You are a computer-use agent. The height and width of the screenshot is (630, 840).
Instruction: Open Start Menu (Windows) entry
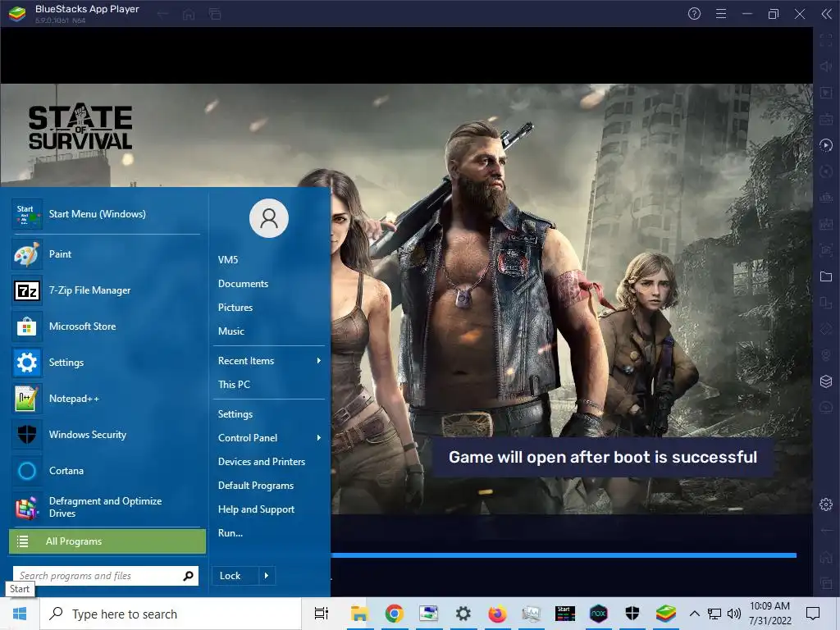point(106,214)
